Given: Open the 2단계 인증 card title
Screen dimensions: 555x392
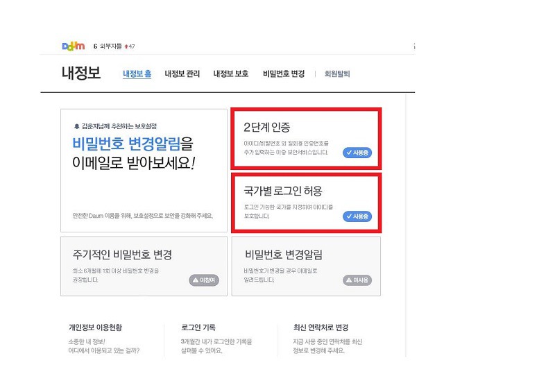Looking at the screenshot, I should click(x=267, y=127).
